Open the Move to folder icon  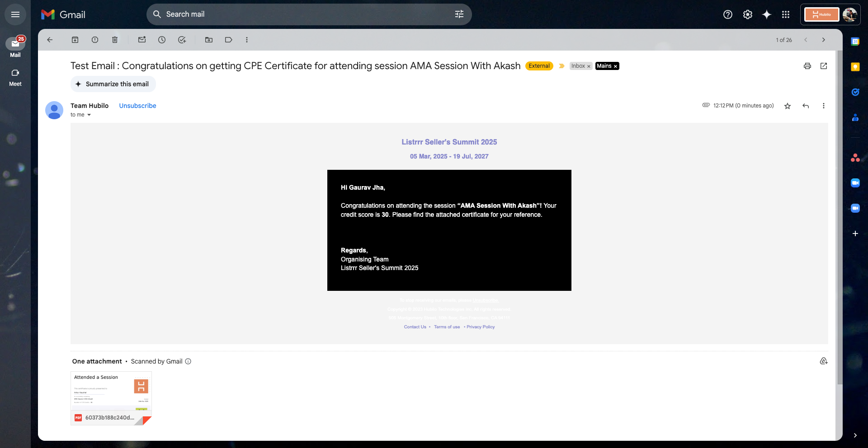click(209, 40)
